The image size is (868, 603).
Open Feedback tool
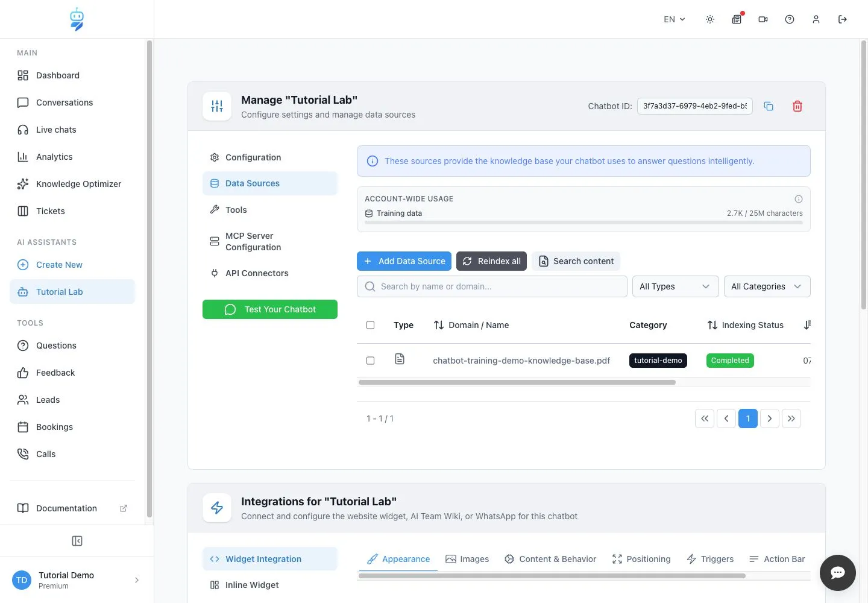point(72,373)
